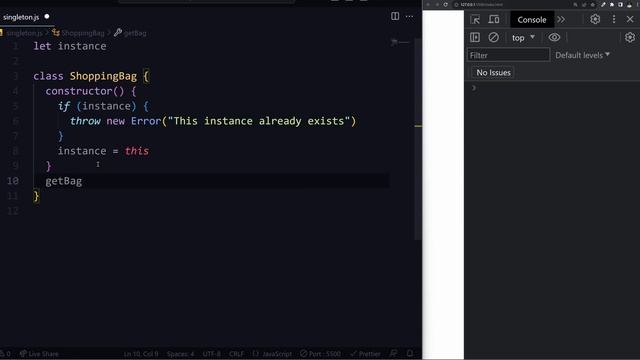Click the unsaved dot on singleton.js tab

47,17
